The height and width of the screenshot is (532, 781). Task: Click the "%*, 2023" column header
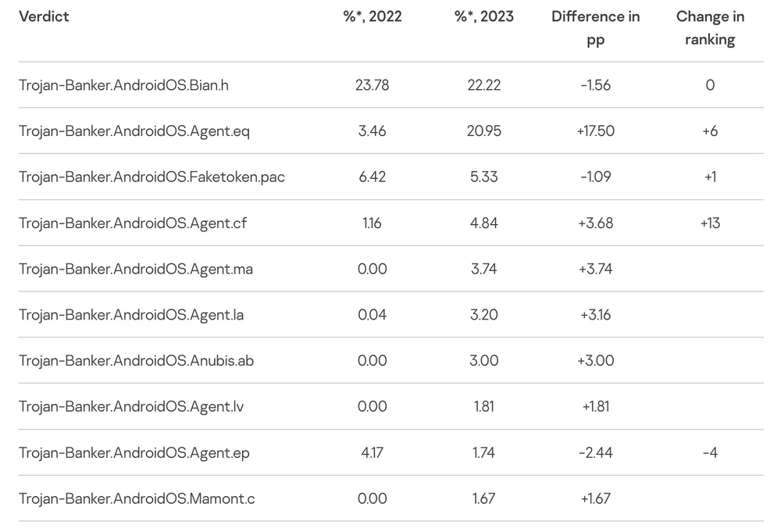click(x=484, y=16)
